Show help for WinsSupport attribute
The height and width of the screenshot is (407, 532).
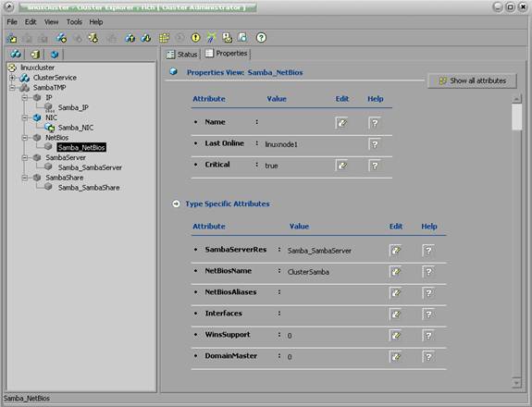[x=428, y=336]
